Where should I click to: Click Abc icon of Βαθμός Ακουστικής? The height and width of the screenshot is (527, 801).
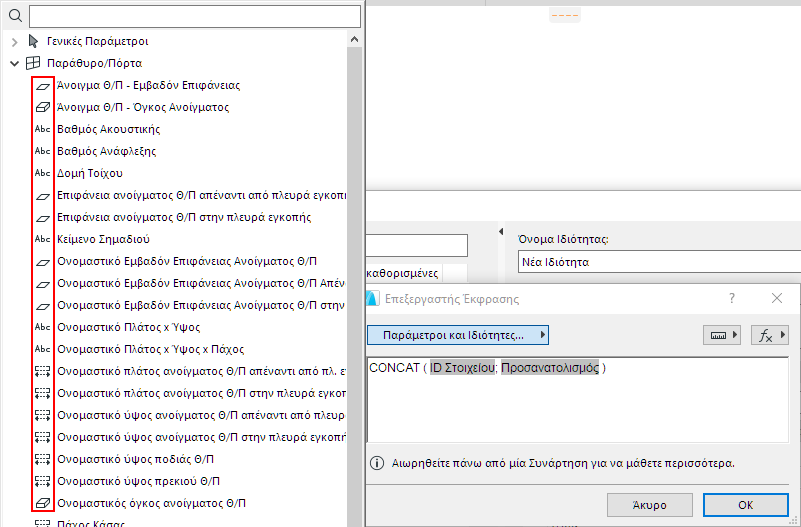(42, 129)
